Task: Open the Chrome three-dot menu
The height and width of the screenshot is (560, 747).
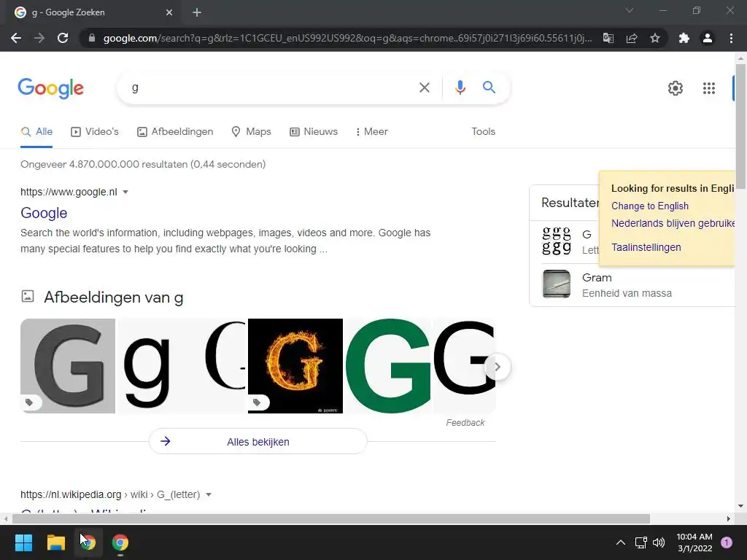Action: pyautogui.click(x=731, y=38)
